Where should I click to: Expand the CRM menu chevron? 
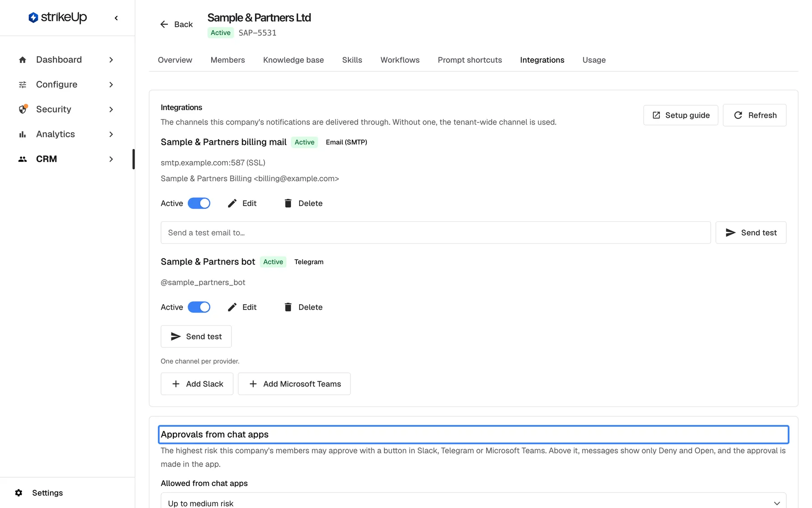111,159
